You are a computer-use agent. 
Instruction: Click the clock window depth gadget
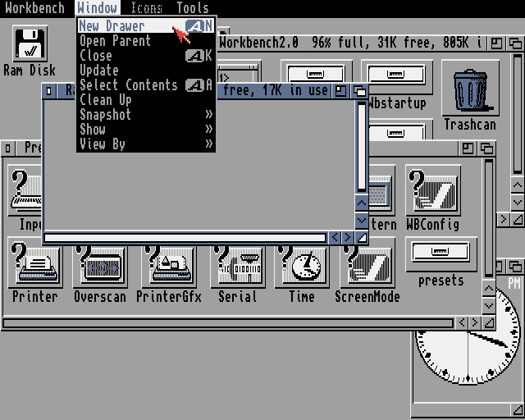click(516, 267)
